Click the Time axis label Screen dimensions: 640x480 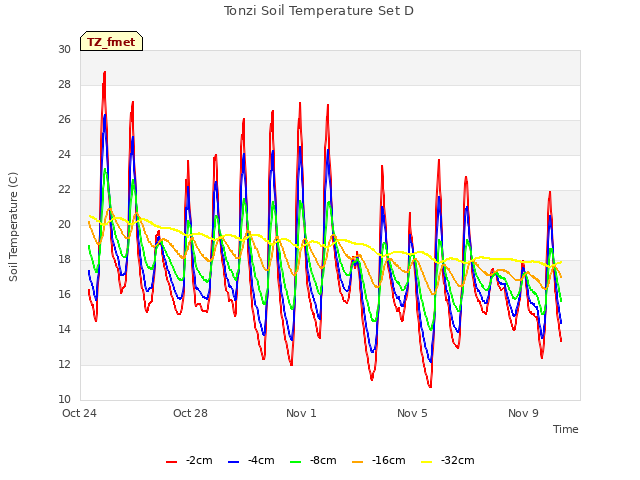[x=566, y=429]
